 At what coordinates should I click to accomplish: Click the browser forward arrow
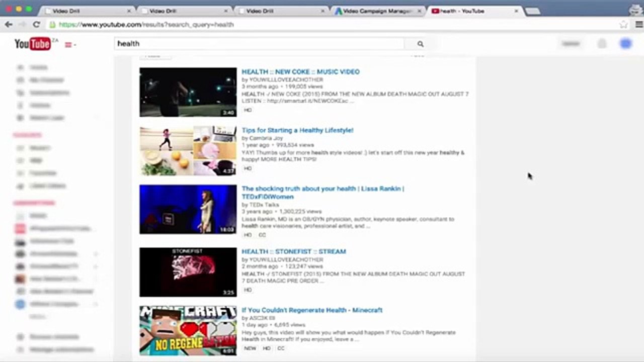22,24
